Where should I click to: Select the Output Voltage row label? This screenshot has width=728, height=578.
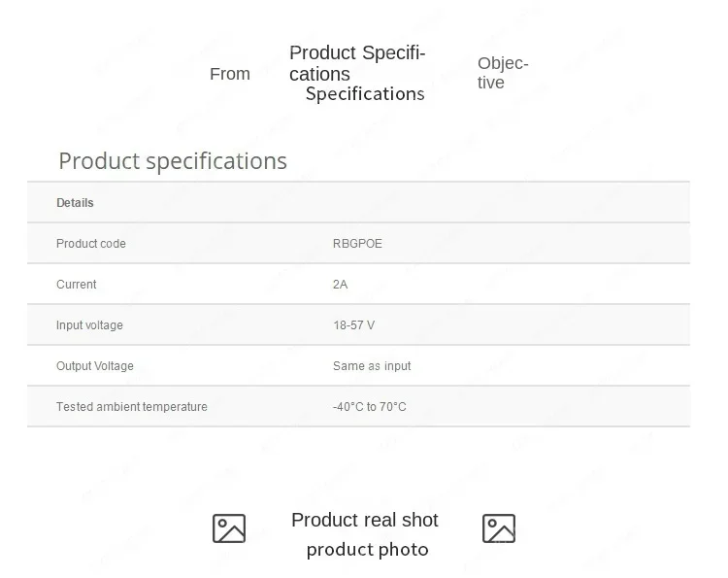pos(95,366)
